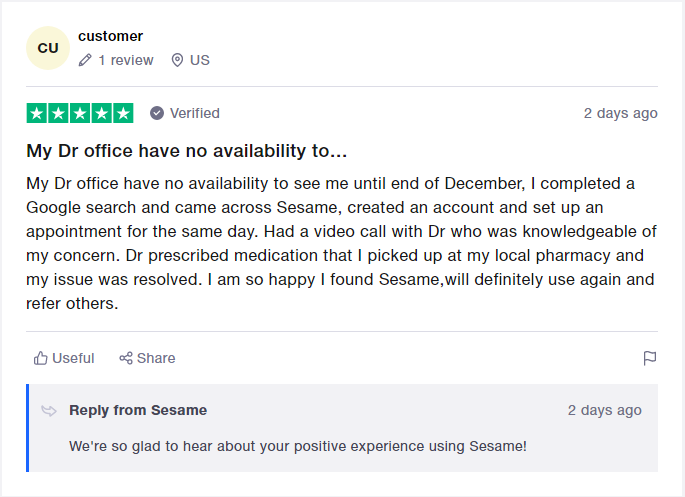Open the Verified label info
This screenshot has height=497, width=685.
click(x=195, y=113)
